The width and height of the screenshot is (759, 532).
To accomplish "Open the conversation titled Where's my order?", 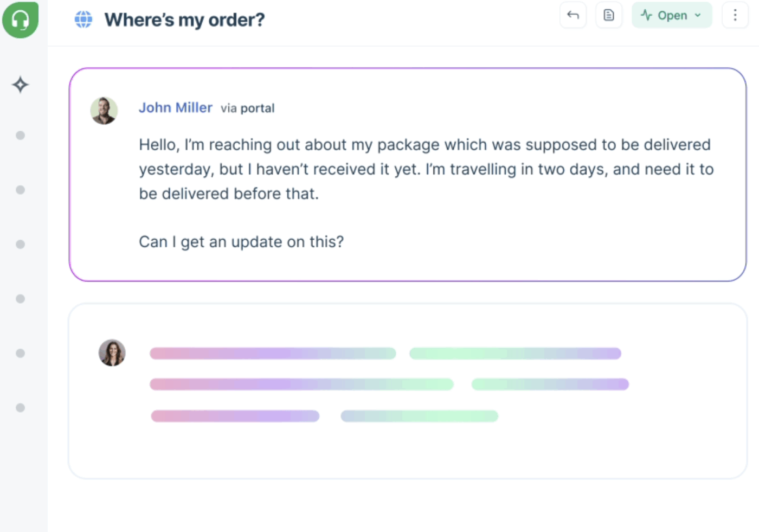I will click(x=184, y=20).
